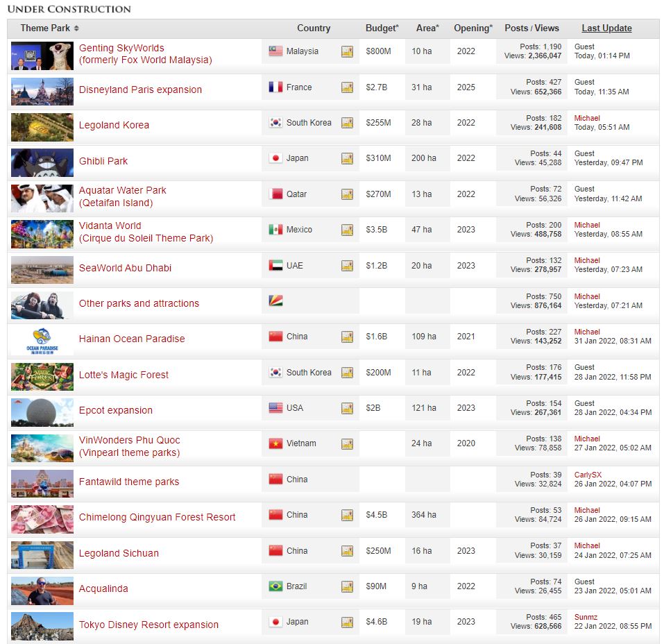Open the VinWonders Phu Quoc thread
The image size is (664, 644).
[129, 446]
